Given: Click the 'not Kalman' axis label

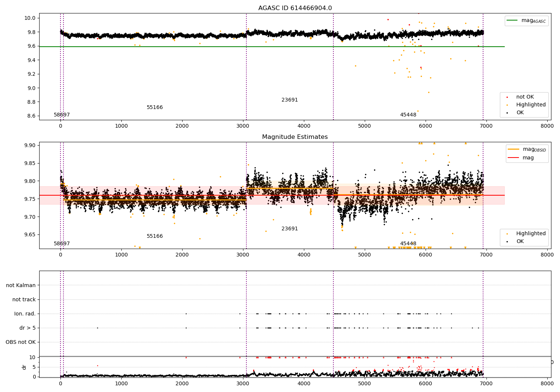Looking at the screenshot, I should (21, 286).
